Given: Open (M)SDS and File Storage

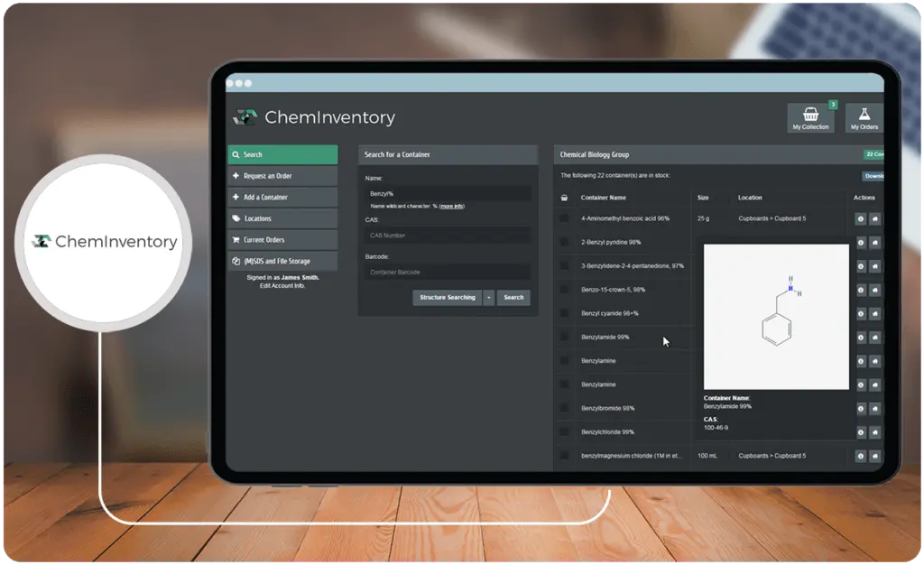Looking at the screenshot, I should (x=282, y=261).
